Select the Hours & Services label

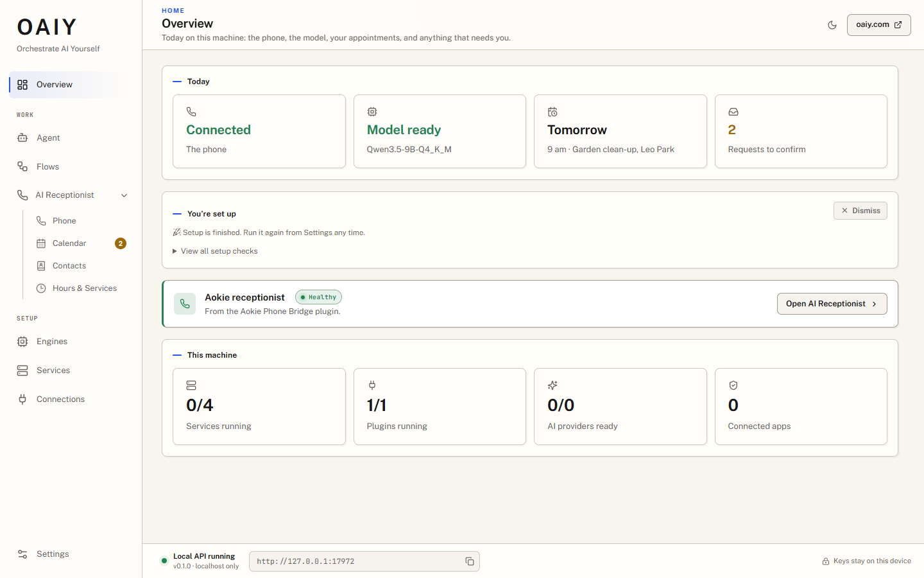pyautogui.click(x=85, y=288)
